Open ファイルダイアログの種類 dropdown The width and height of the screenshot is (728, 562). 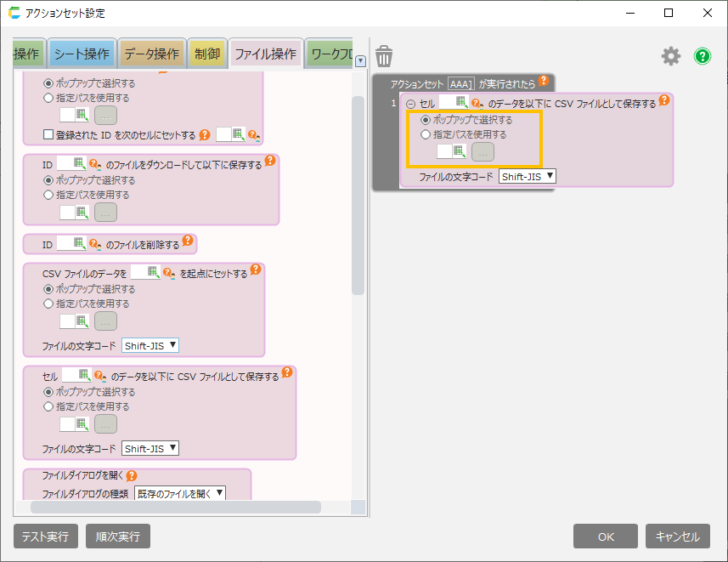(180, 493)
